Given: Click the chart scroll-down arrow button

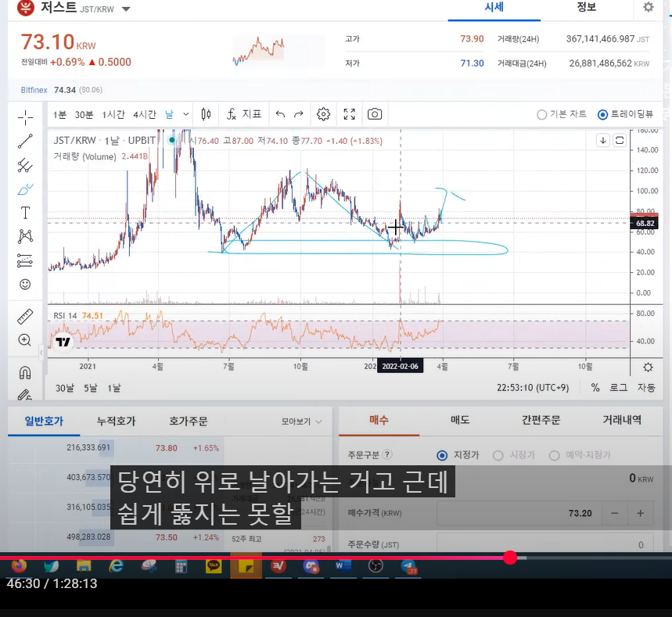Looking at the screenshot, I should click(603, 141).
